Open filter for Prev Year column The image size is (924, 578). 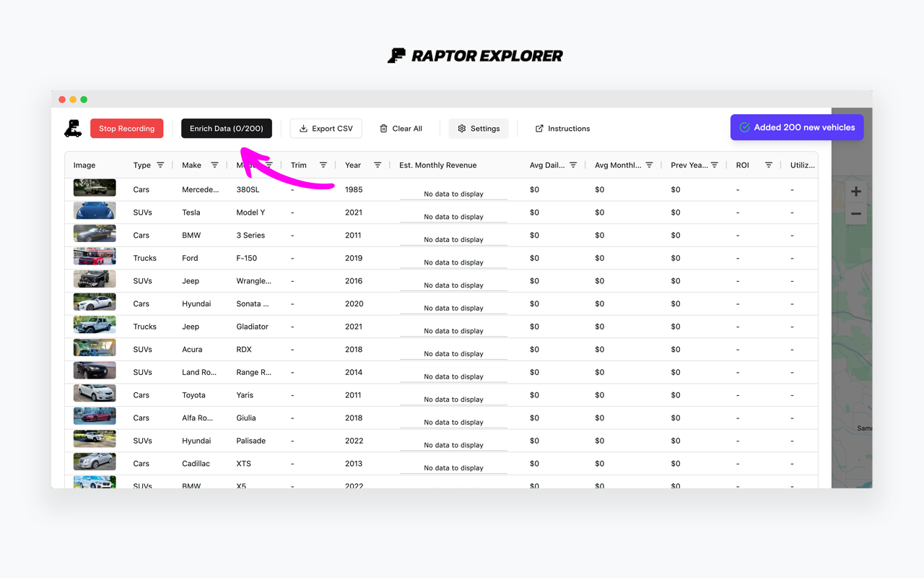714,165
